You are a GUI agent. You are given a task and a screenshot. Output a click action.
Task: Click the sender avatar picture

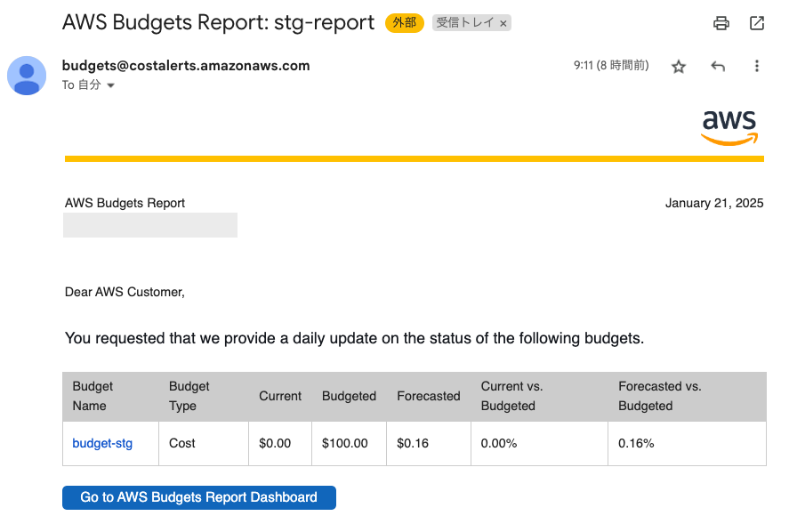click(x=27, y=76)
